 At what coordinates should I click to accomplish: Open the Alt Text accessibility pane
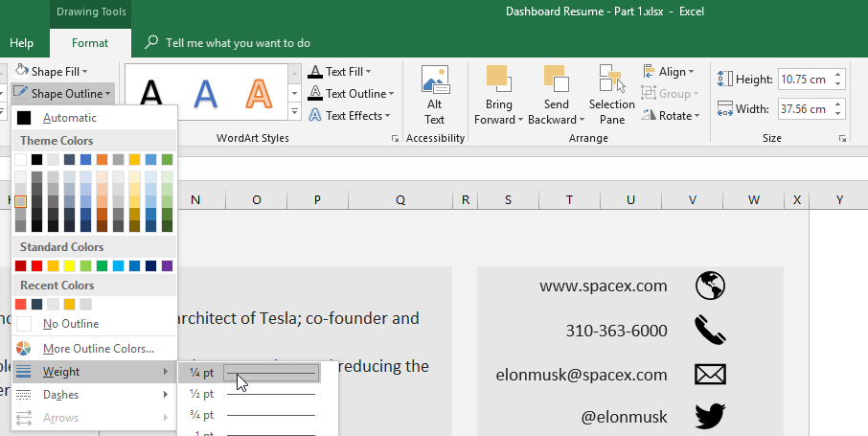(x=435, y=96)
